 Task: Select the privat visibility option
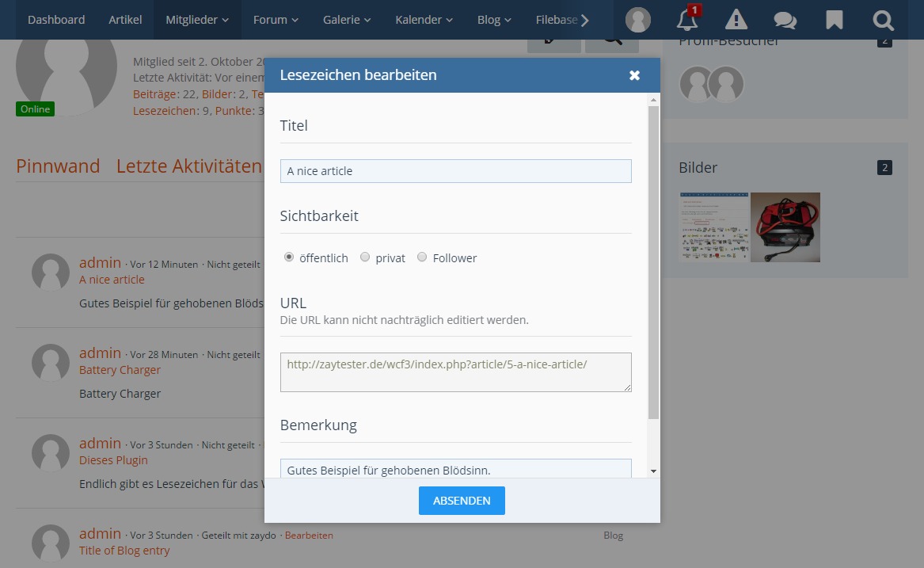(x=365, y=257)
